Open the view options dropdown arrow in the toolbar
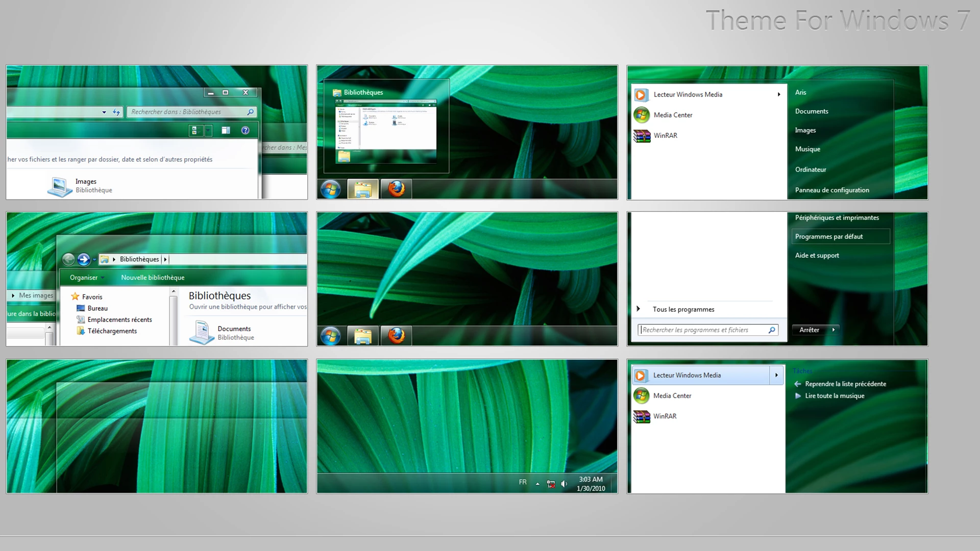Image resolution: width=980 pixels, height=551 pixels. (x=208, y=131)
